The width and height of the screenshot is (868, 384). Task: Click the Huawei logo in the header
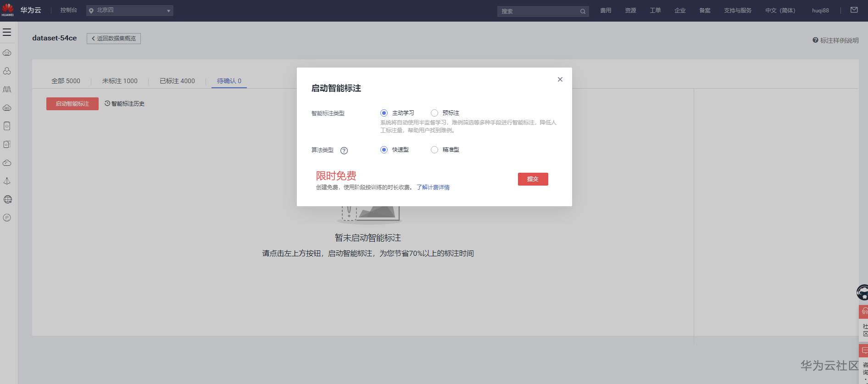point(8,10)
